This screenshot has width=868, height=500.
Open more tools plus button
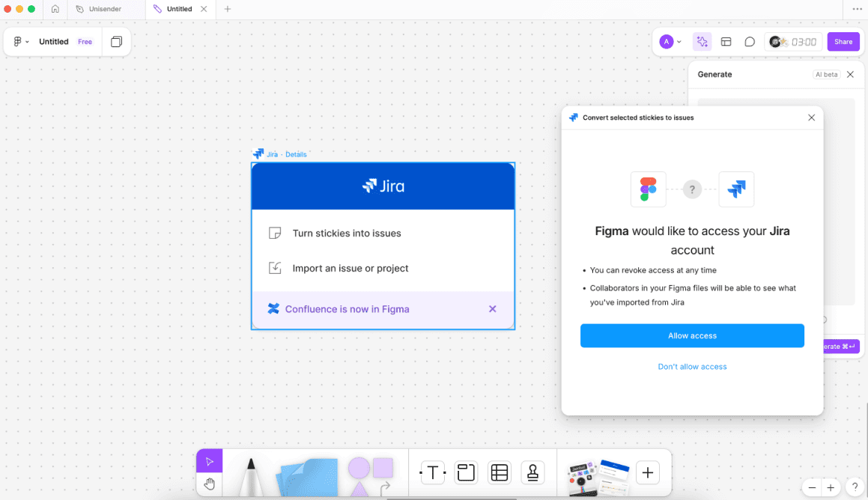tap(648, 472)
